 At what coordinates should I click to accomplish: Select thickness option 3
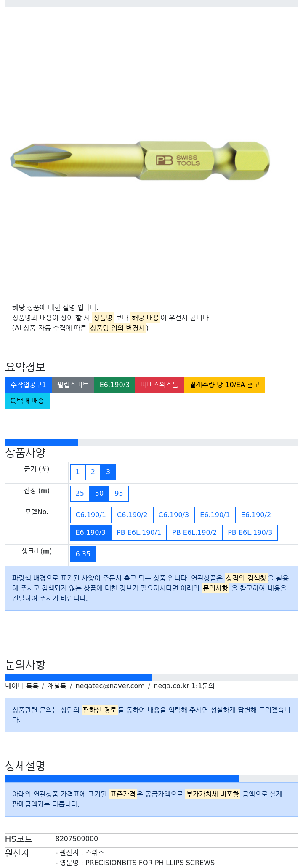click(108, 472)
